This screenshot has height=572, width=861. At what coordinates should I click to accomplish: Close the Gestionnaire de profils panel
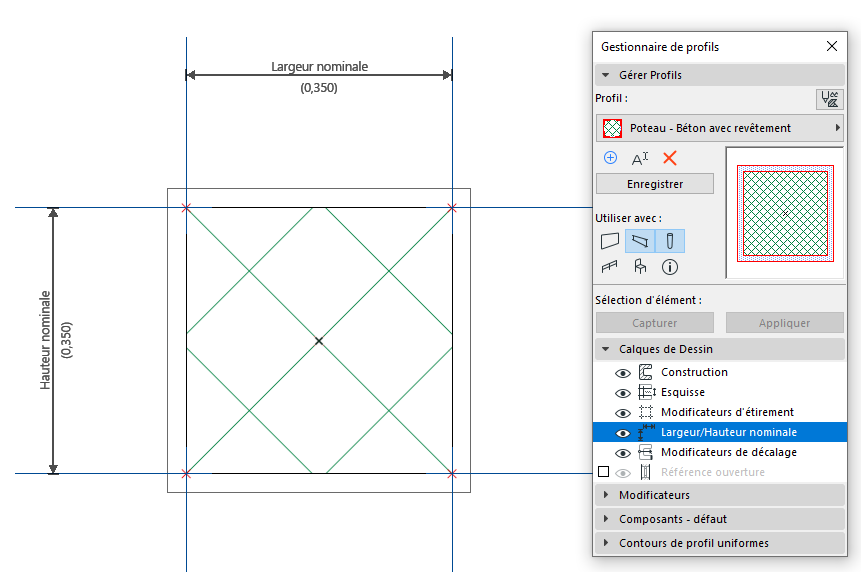pos(832,46)
